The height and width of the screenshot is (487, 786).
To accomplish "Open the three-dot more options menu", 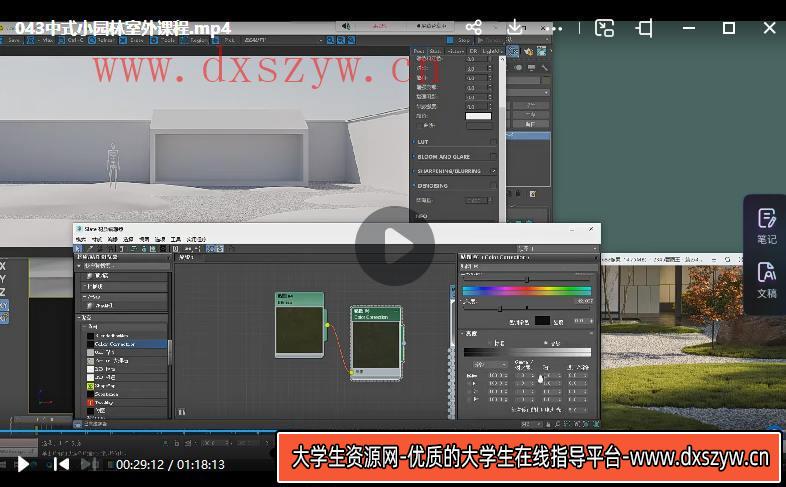I will click(556, 29).
